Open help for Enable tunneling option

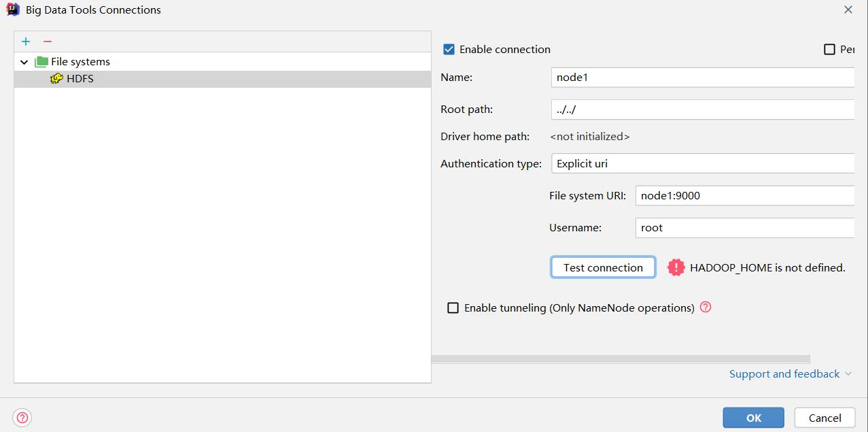[x=706, y=307]
